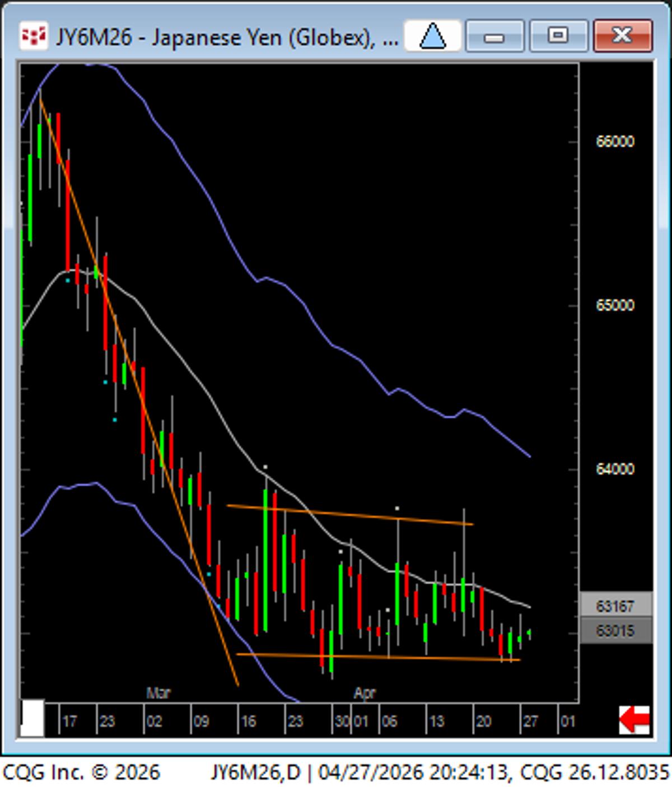672x787 pixels.
Task: Click the 63015 price label
Action: coord(615,631)
